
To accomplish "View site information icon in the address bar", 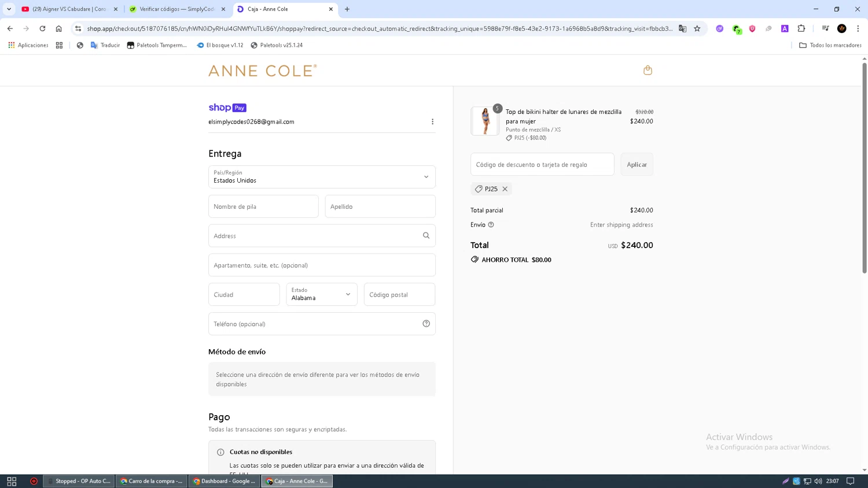I will (x=78, y=28).
